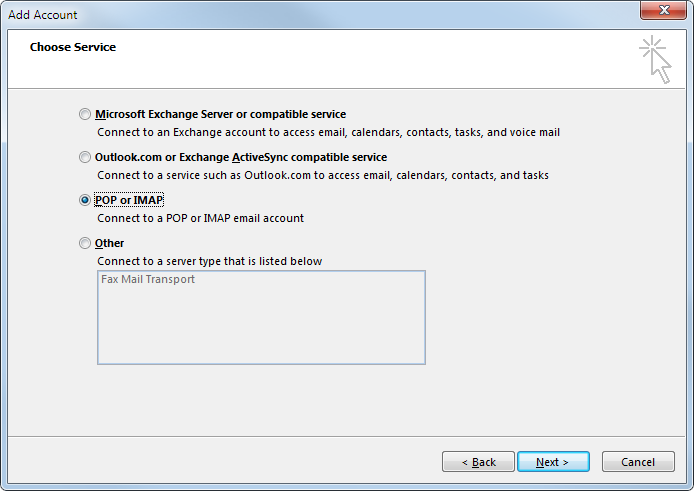Close the Add Account dialog window
Screen dimensions: 694x491
(661, 13)
